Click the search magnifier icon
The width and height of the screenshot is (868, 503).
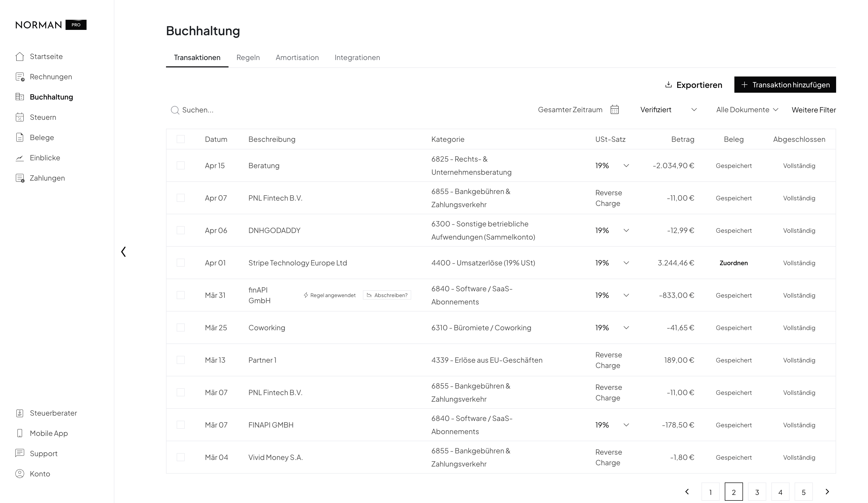[175, 110]
